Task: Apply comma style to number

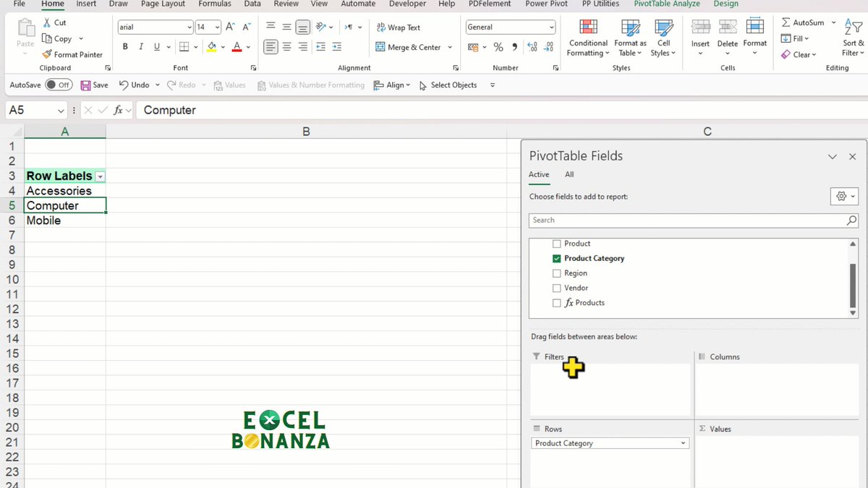Action: (x=514, y=47)
